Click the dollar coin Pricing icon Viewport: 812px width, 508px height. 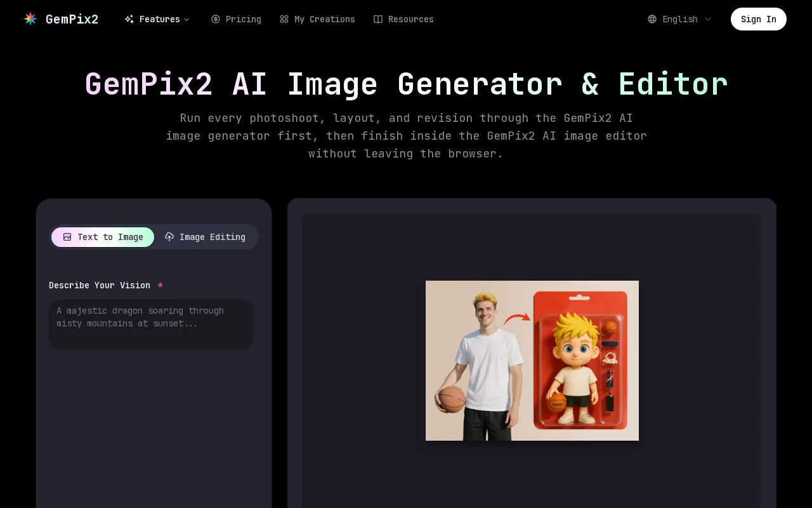(x=216, y=19)
